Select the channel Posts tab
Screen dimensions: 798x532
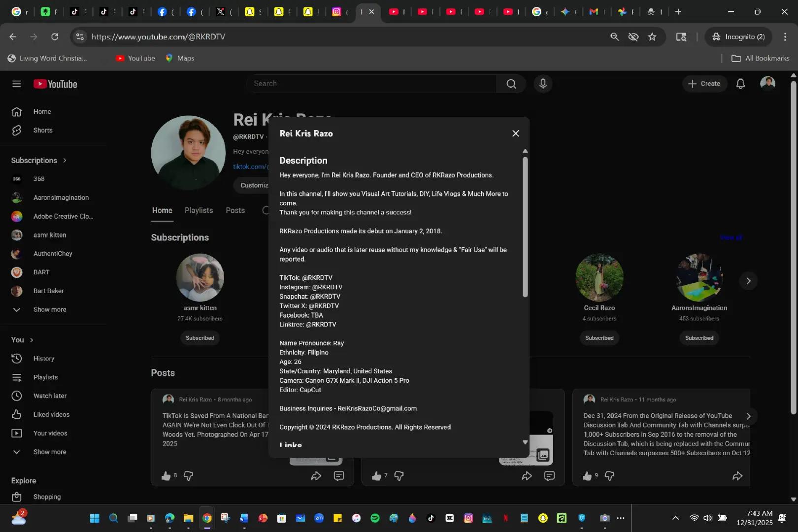click(235, 210)
